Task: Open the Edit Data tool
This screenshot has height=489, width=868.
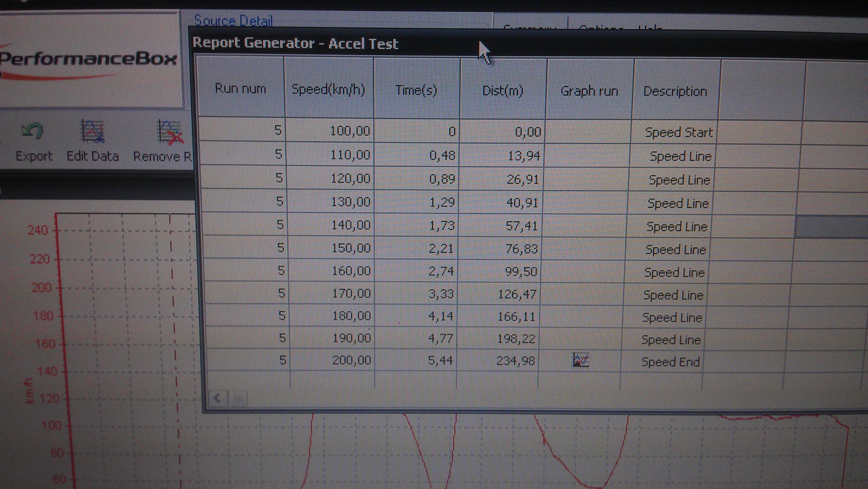Action: 92,132
